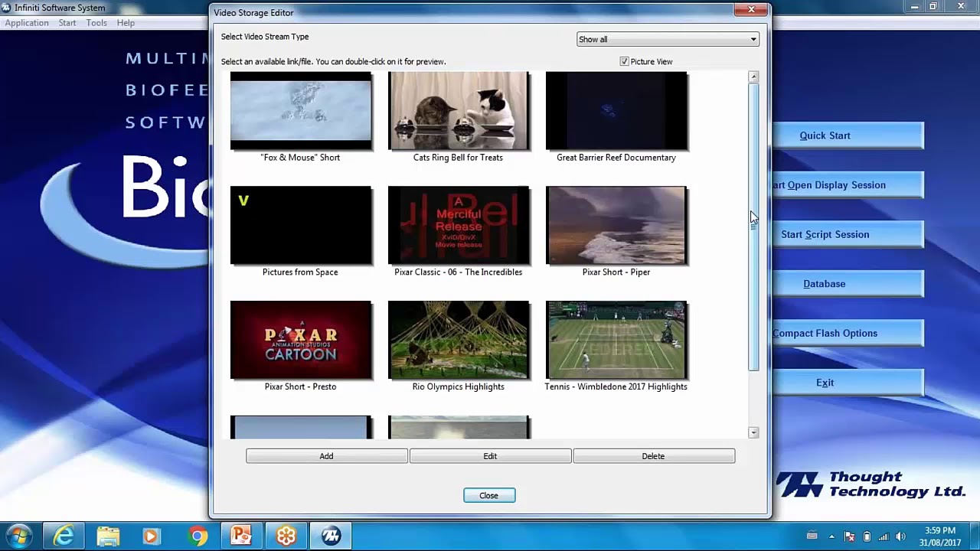
Task: Click Compact Flash Options button
Action: (848, 333)
